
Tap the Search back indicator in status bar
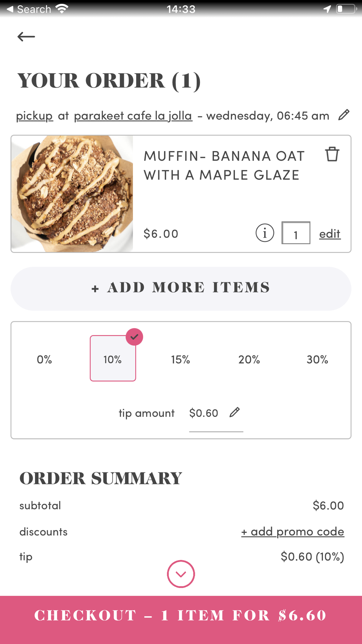point(29,9)
